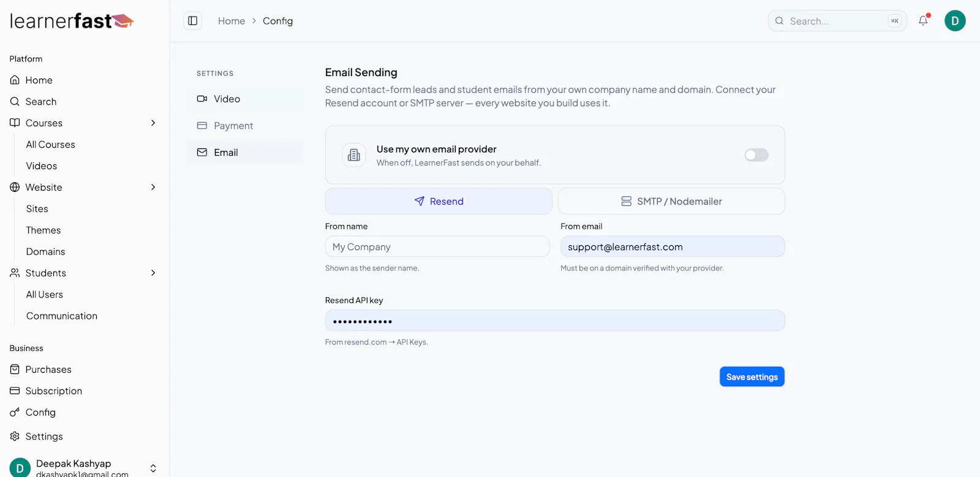Image resolution: width=980 pixels, height=477 pixels.
Task: Click the Purchases bag icon
Action: pos(15,369)
